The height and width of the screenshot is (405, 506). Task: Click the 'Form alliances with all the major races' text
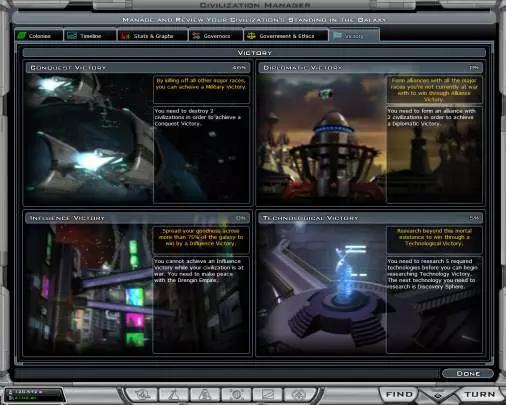click(x=434, y=90)
